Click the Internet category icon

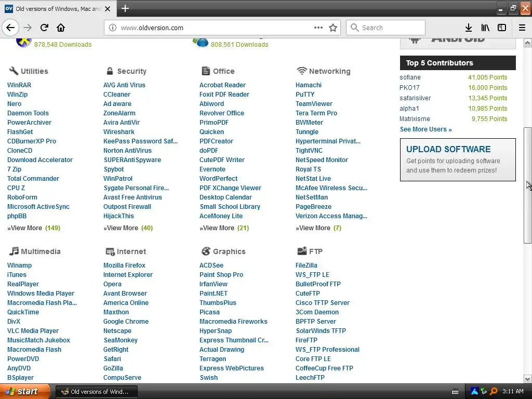110,251
